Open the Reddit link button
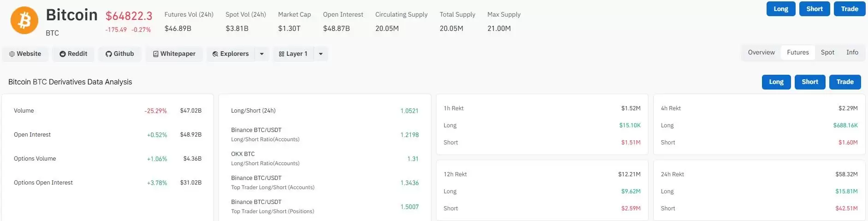Screen dimensions: 868x221 (73, 54)
